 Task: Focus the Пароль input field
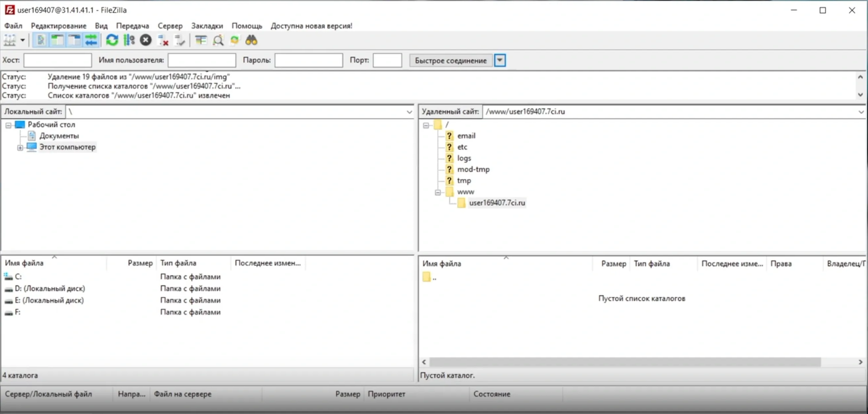click(309, 61)
